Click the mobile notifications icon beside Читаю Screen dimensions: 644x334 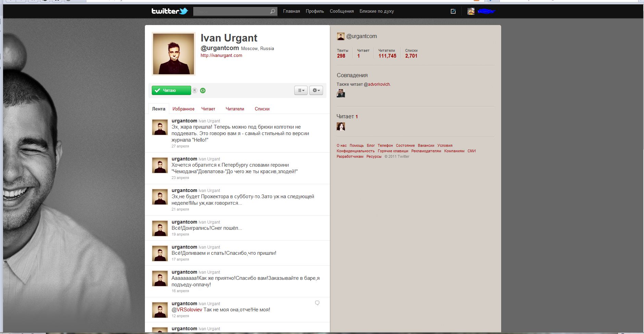[195, 91]
